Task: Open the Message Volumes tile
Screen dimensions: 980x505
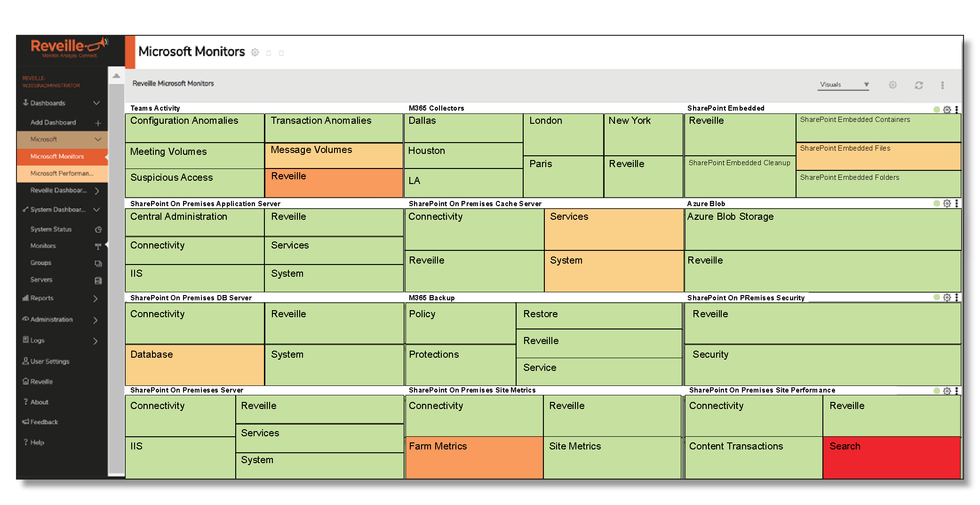Action: point(334,156)
